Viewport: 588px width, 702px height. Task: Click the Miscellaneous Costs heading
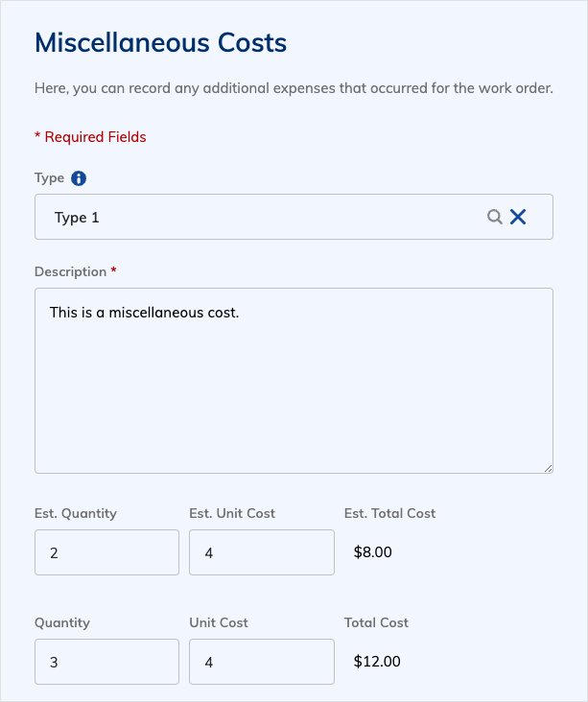point(161,43)
